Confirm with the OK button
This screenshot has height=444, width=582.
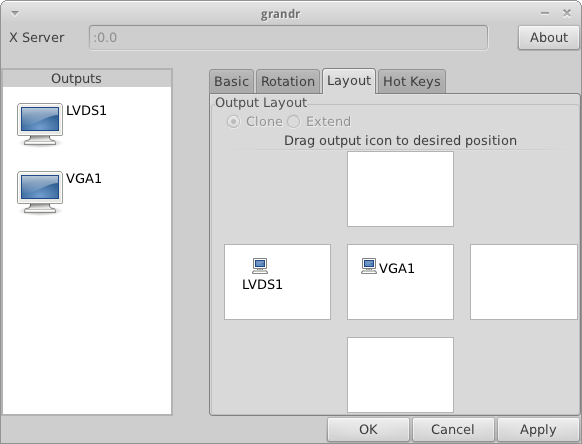(x=368, y=430)
